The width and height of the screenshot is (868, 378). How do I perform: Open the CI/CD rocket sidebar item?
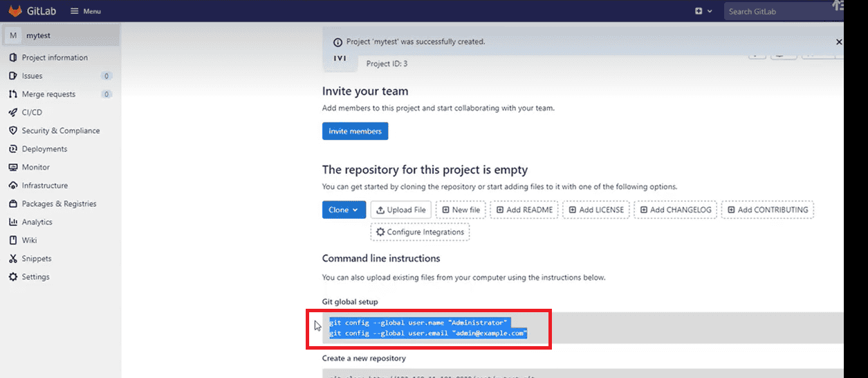[x=32, y=112]
